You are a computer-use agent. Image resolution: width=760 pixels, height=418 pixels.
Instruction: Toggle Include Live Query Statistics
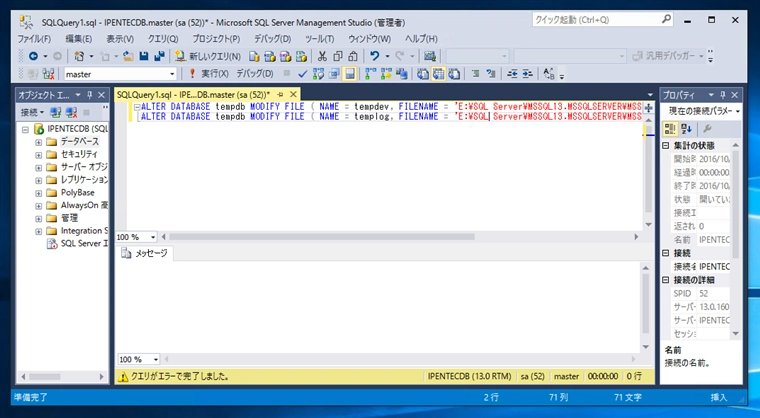click(386, 74)
